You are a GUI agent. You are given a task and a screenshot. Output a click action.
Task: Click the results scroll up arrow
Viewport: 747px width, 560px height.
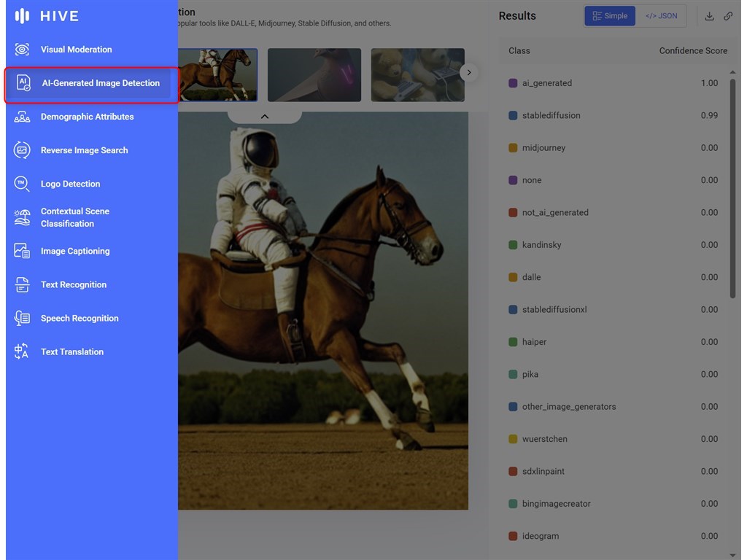(x=732, y=72)
